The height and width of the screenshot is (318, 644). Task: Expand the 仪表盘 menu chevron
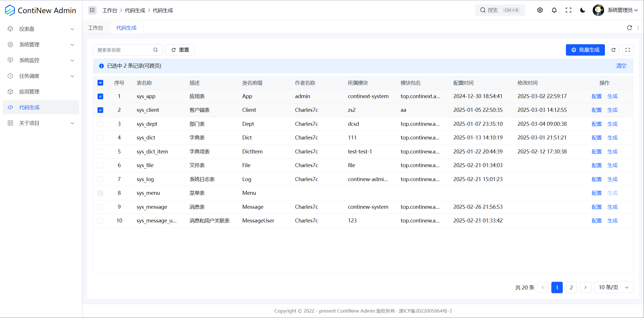click(x=72, y=29)
